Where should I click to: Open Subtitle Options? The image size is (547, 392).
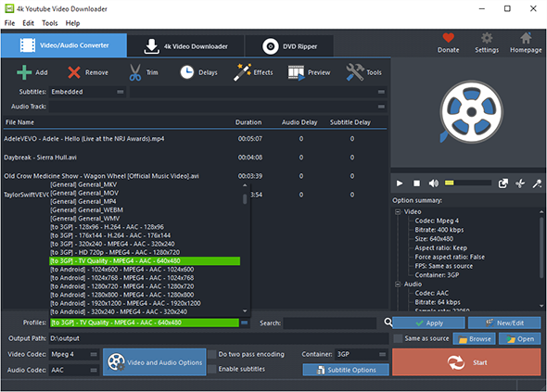[x=346, y=370]
